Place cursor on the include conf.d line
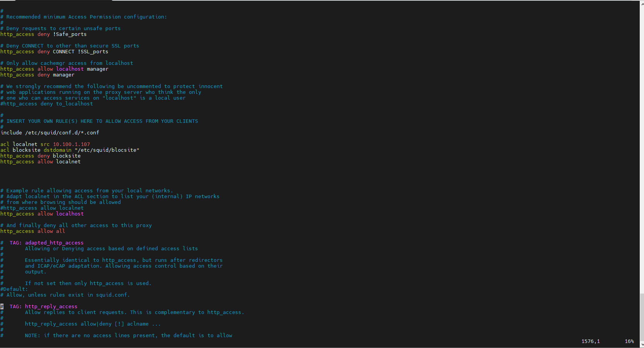Image resolution: width=644 pixels, height=348 pixels. (x=50, y=133)
